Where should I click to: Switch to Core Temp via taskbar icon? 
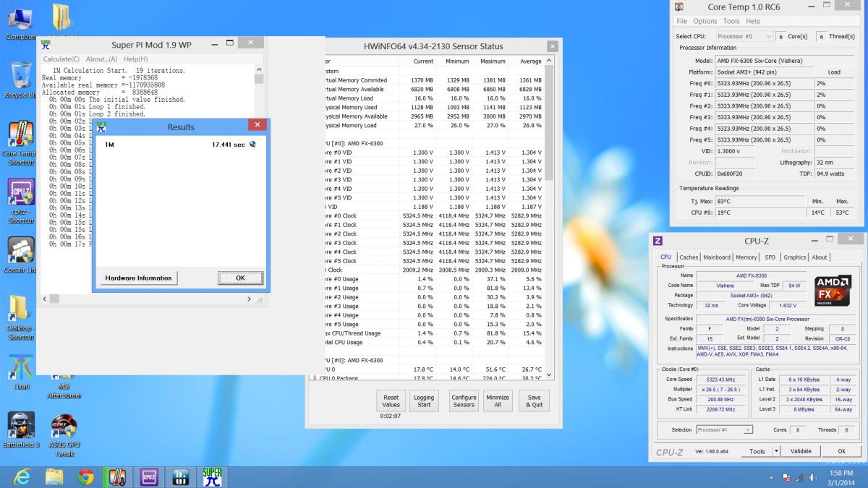pos(117,477)
